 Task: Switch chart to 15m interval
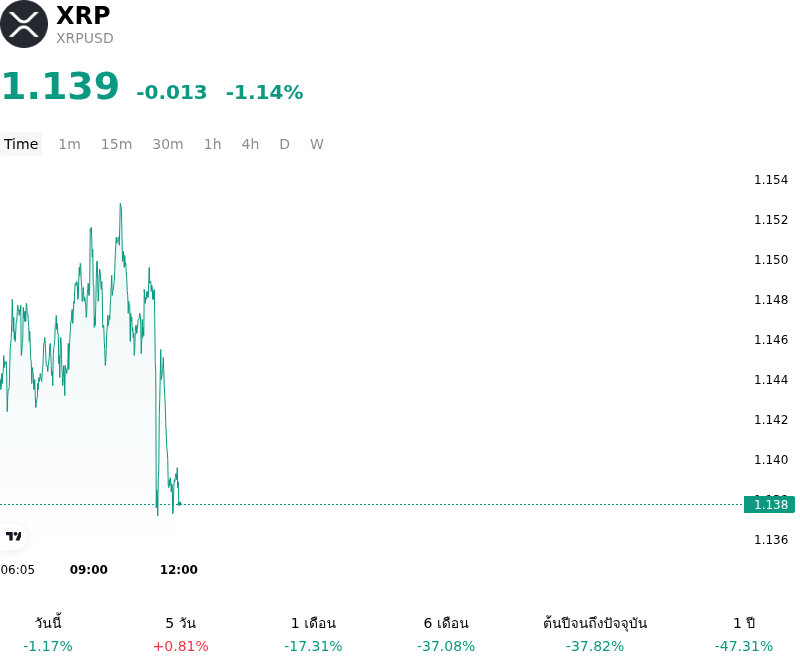click(116, 144)
